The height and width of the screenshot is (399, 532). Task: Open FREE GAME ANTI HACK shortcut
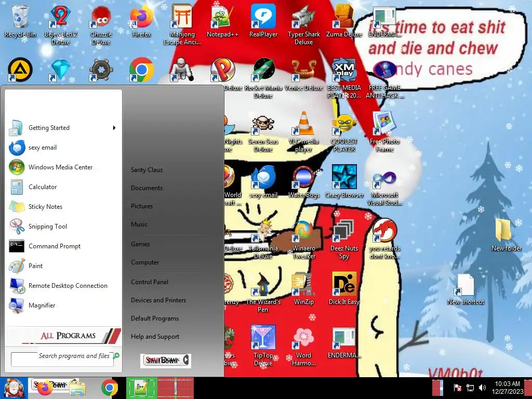tap(385, 78)
